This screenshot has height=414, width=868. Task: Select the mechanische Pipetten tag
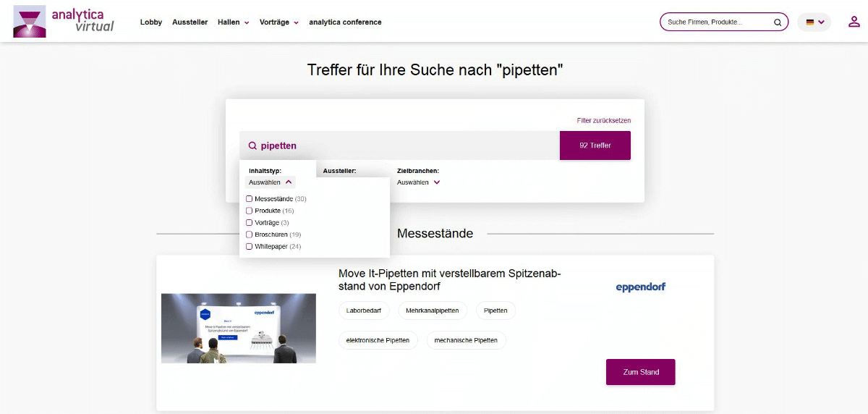click(x=466, y=340)
